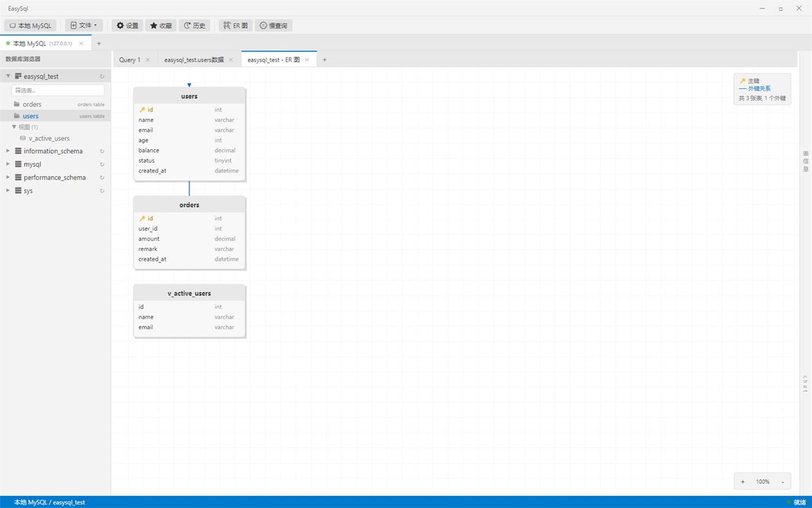
Task: Open the 本地 MySQL connection button
Action: (30, 25)
